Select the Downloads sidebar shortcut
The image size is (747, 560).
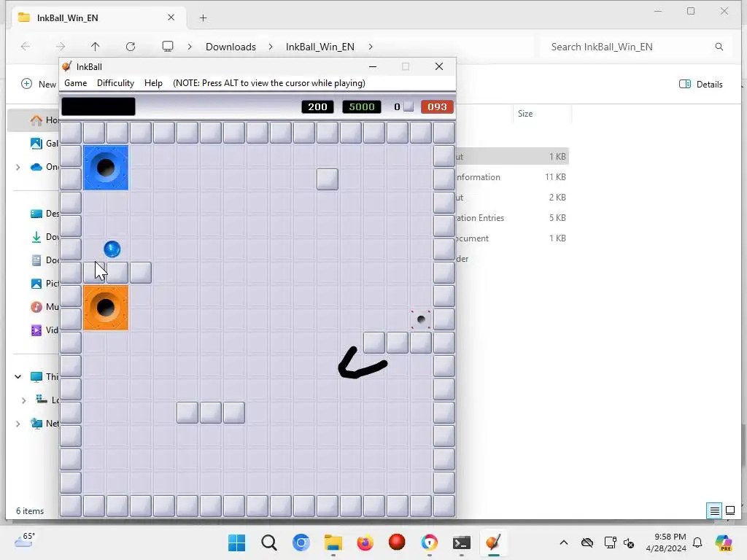(x=44, y=237)
